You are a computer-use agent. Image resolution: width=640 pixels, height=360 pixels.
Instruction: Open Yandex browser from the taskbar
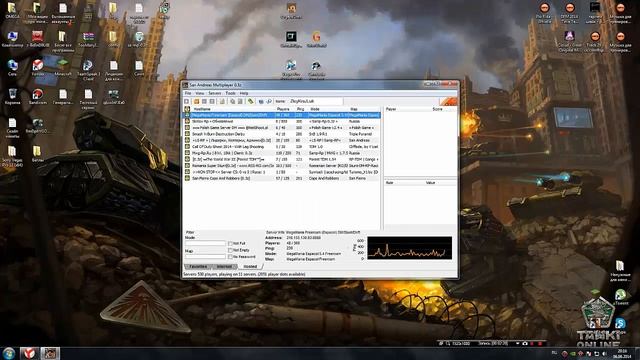[x=29, y=353]
